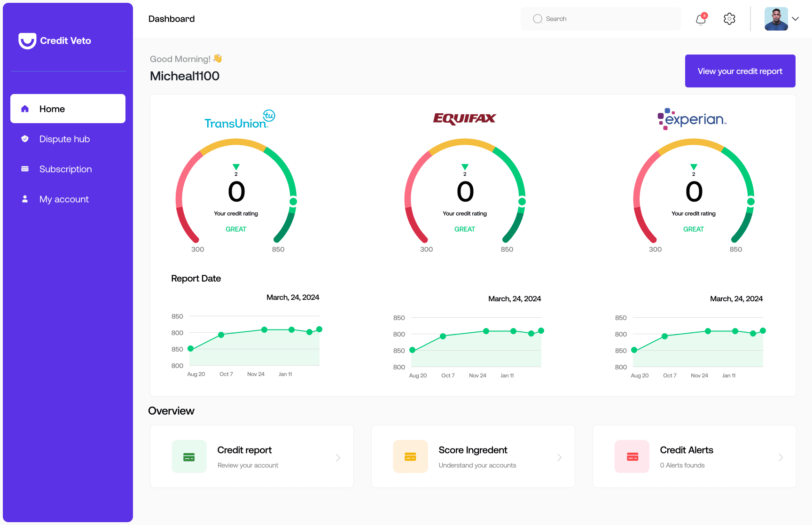Screen dimensions: 812x525
Task: Click the Micheal1100 username text
Action: coord(185,76)
